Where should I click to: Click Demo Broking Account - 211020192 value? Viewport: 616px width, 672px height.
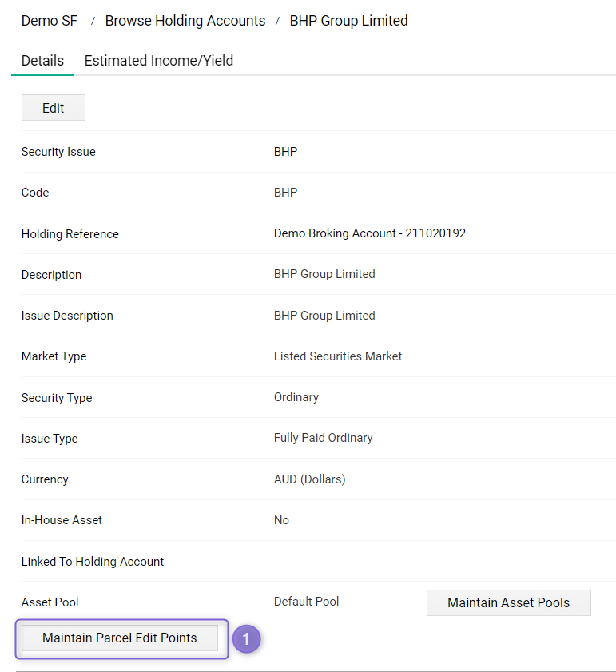click(x=369, y=233)
